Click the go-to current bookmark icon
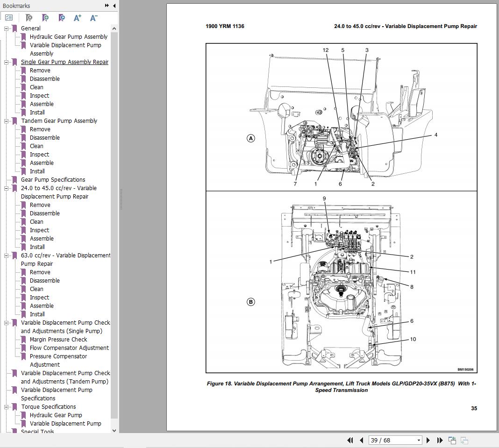 tap(62, 18)
